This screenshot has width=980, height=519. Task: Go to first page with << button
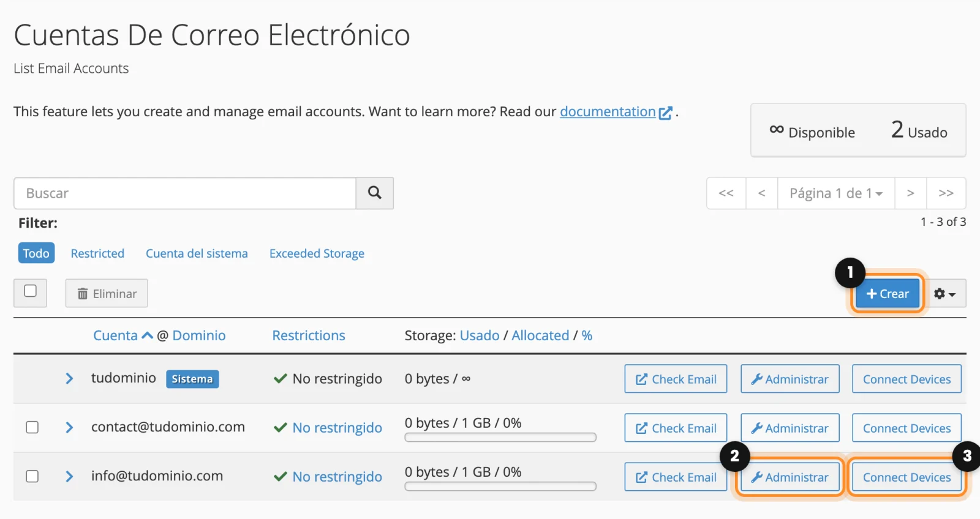(726, 193)
